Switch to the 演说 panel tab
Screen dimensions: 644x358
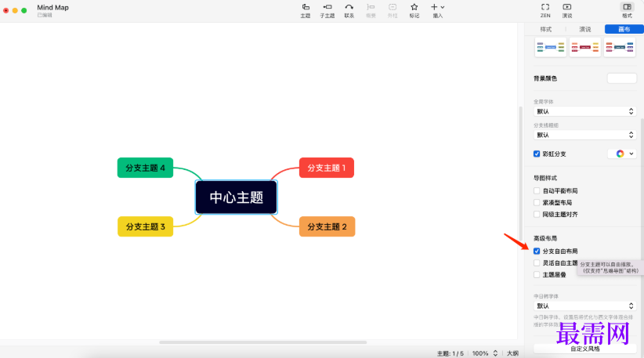[585, 29]
